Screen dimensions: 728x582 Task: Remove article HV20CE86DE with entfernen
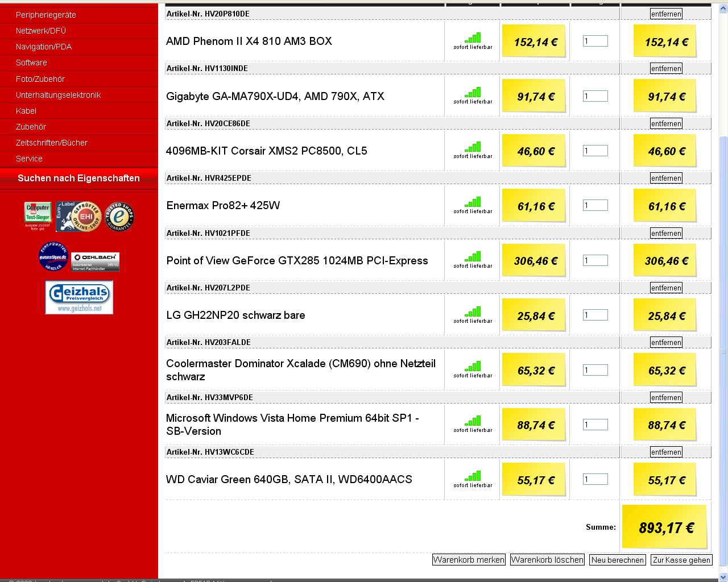(x=666, y=123)
